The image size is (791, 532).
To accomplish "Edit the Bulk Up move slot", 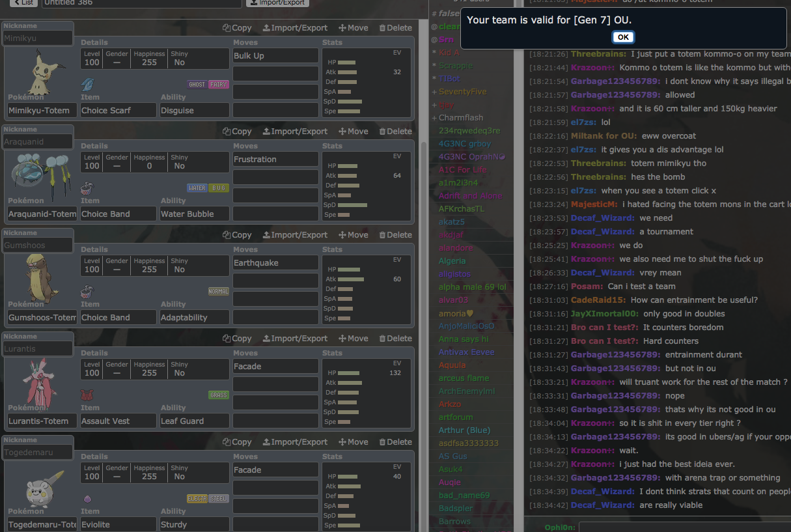I will point(276,56).
